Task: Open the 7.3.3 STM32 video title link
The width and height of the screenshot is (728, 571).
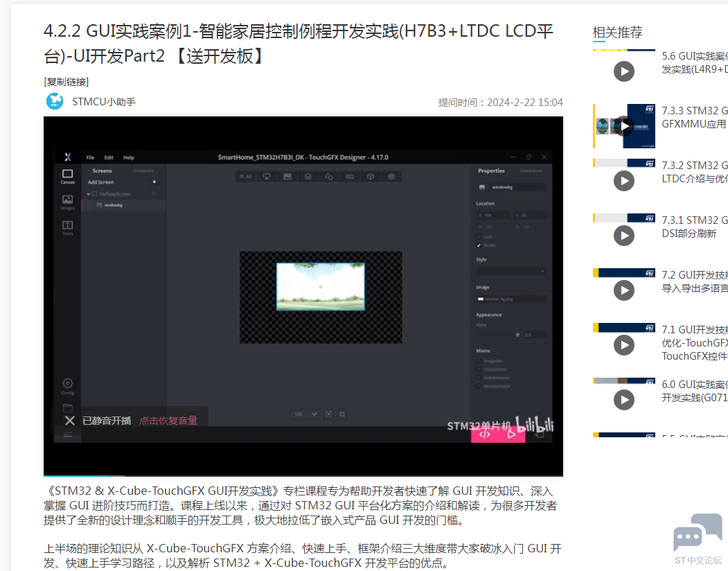Action: [x=695, y=117]
